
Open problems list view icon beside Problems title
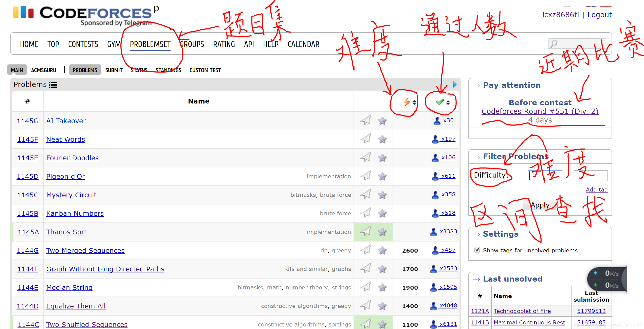(53, 85)
